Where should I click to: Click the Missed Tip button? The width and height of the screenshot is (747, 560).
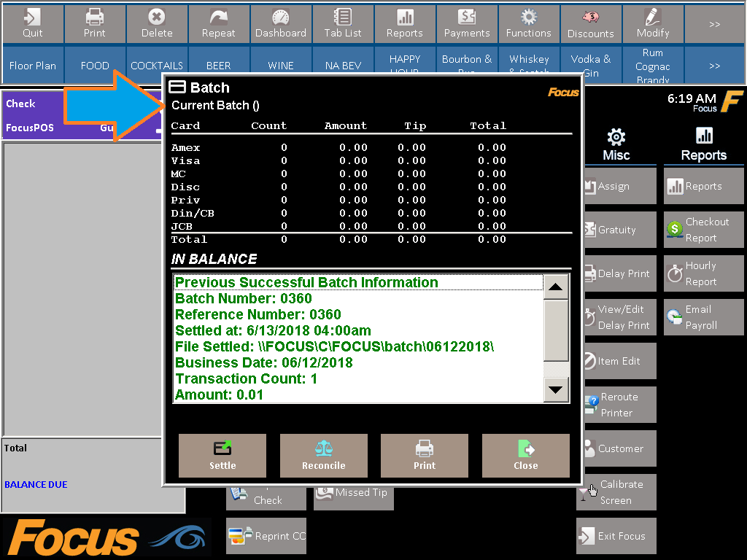click(x=354, y=498)
